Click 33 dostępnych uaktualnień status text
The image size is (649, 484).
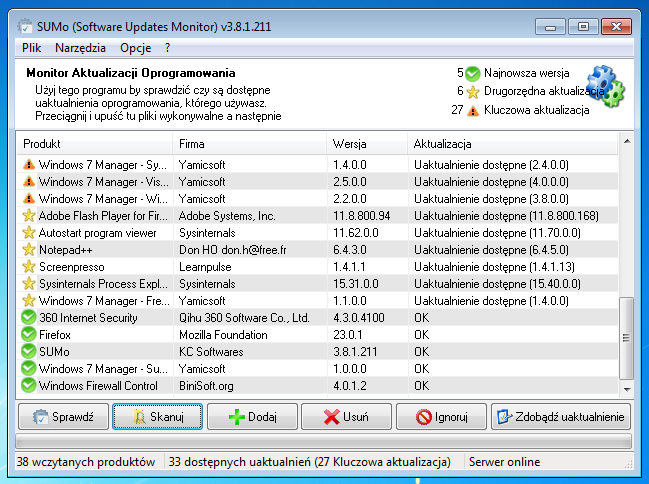pyautogui.click(x=309, y=462)
